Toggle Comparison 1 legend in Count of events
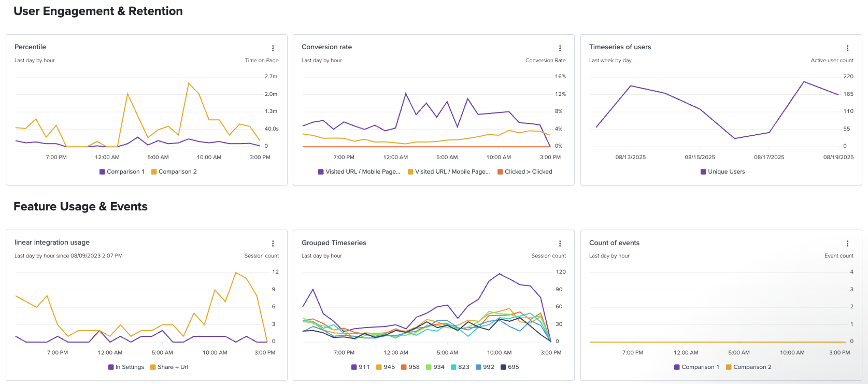868x384 pixels. click(x=696, y=367)
